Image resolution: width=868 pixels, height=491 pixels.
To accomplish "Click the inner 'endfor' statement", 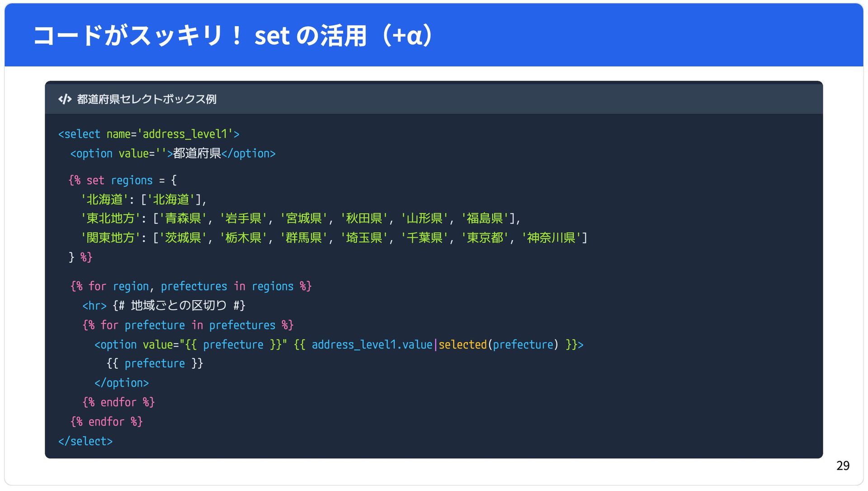I will coord(118,402).
